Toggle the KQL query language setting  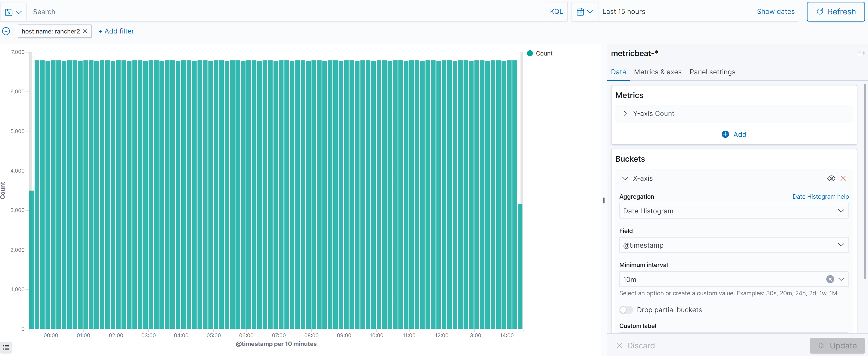tap(556, 11)
